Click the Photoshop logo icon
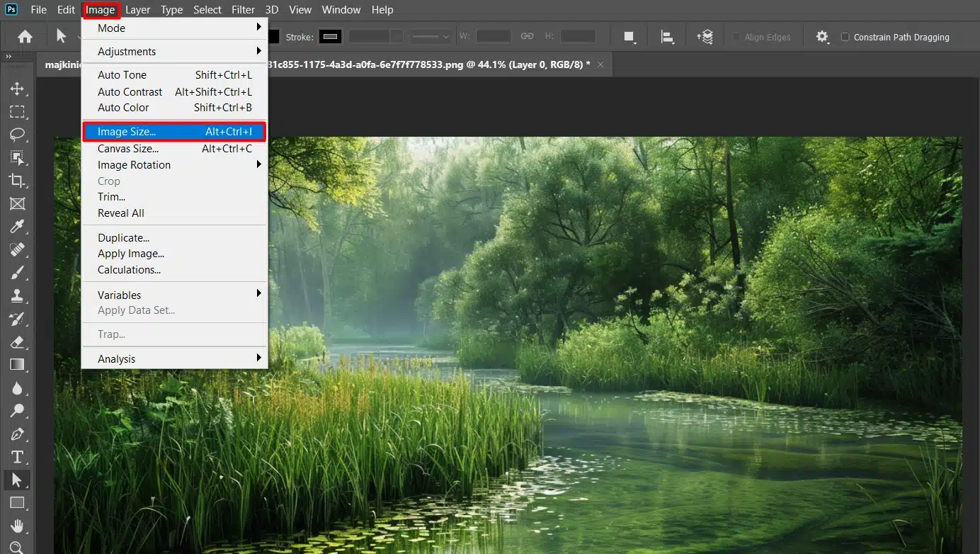980x554 pixels. pyautogui.click(x=11, y=9)
